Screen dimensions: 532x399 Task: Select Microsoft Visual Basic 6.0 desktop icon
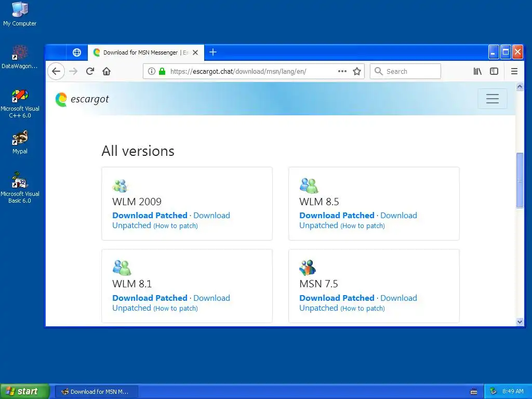(x=20, y=188)
